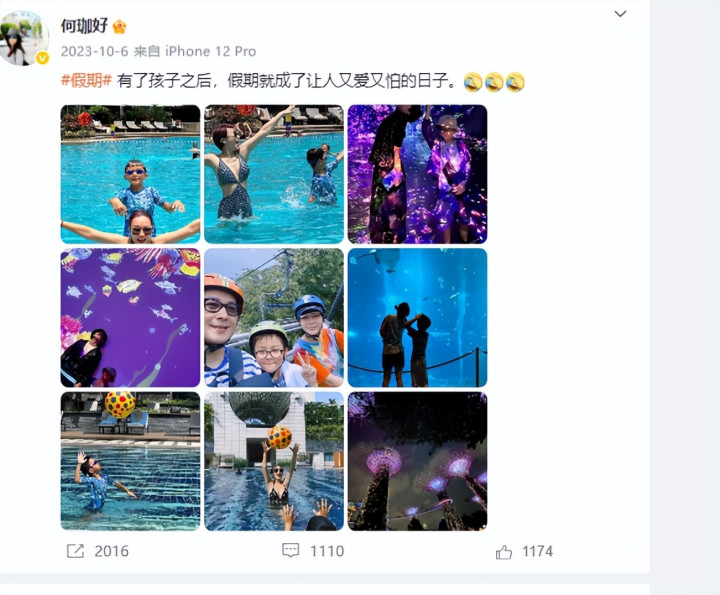Viewport: 720px width, 595px height.
Task: Open night supertree grove photo
Action: point(417,461)
